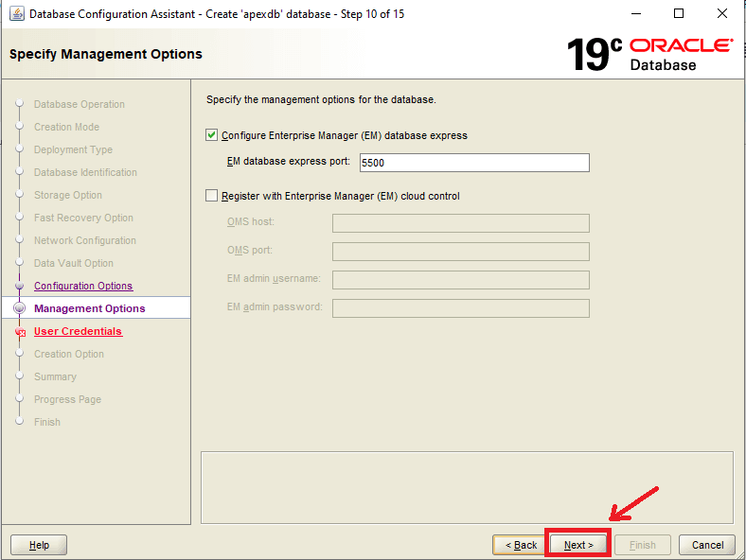The width and height of the screenshot is (746, 560).
Task: Cancel the database configuration wizard
Action: [x=707, y=545]
